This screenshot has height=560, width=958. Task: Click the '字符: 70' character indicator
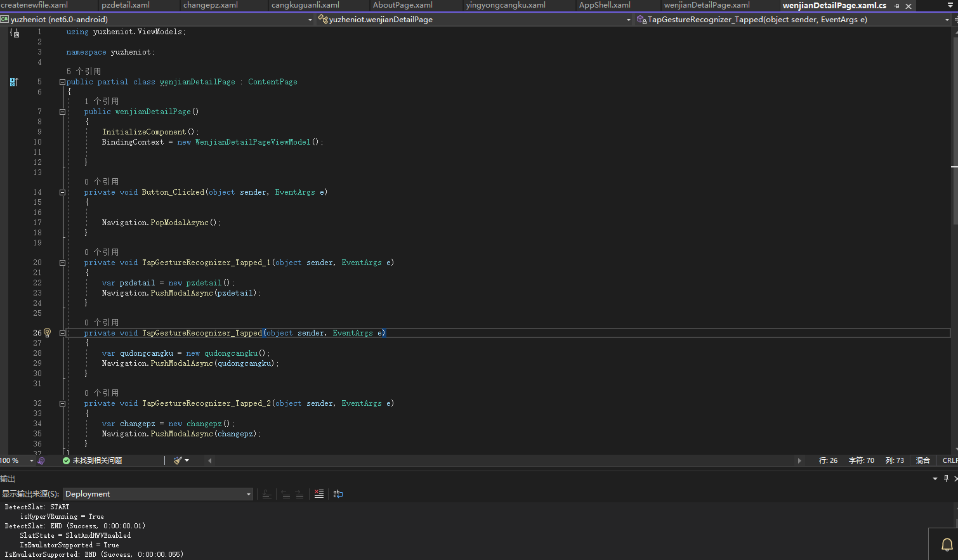coord(862,460)
